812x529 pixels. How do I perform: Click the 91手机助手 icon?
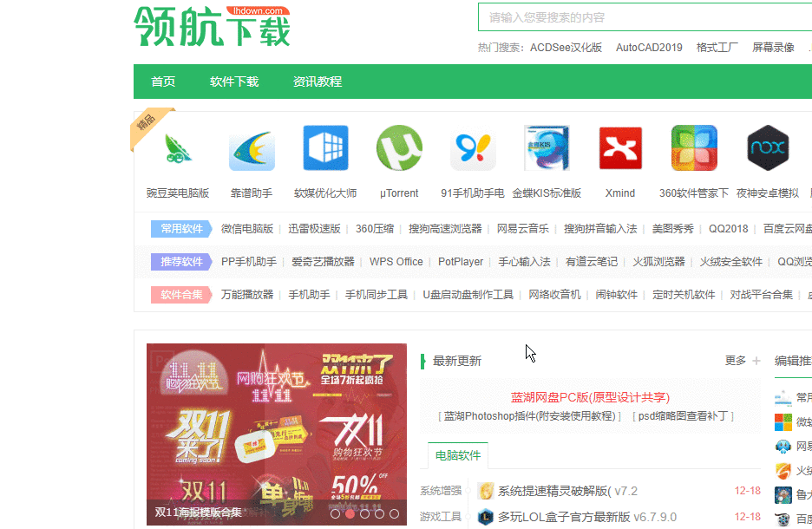473,148
